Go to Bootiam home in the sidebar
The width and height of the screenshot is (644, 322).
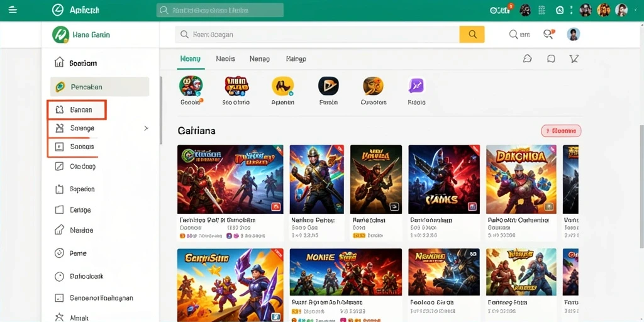[75, 63]
